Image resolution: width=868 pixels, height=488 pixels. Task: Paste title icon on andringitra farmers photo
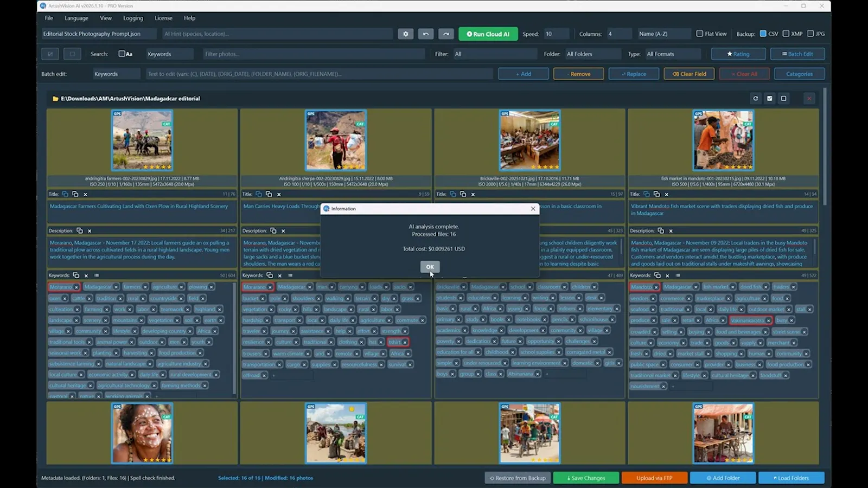[x=75, y=194]
